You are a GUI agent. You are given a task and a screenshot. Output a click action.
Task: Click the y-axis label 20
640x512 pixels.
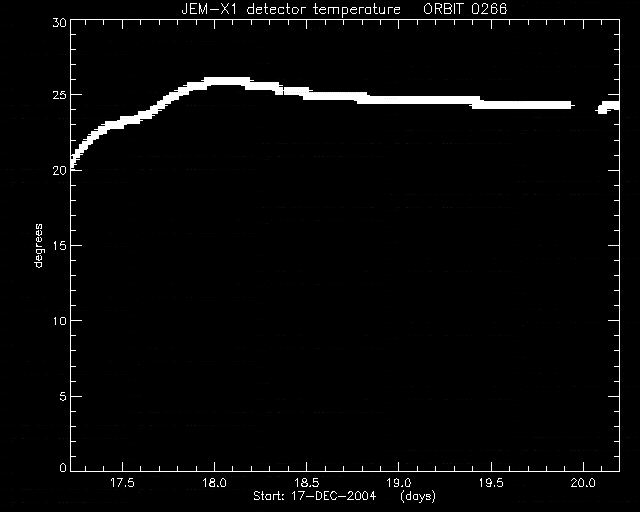(60, 170)
